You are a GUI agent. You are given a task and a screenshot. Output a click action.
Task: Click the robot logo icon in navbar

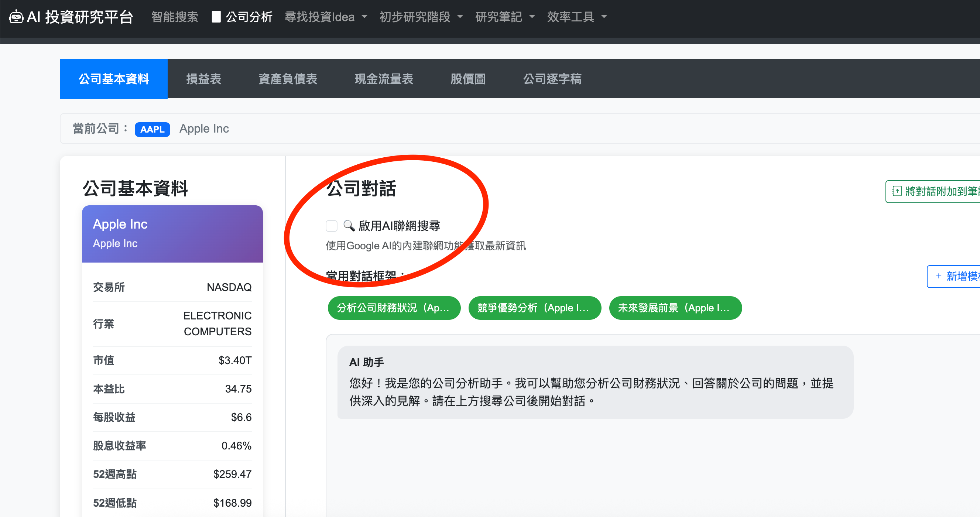click(16, 17)
